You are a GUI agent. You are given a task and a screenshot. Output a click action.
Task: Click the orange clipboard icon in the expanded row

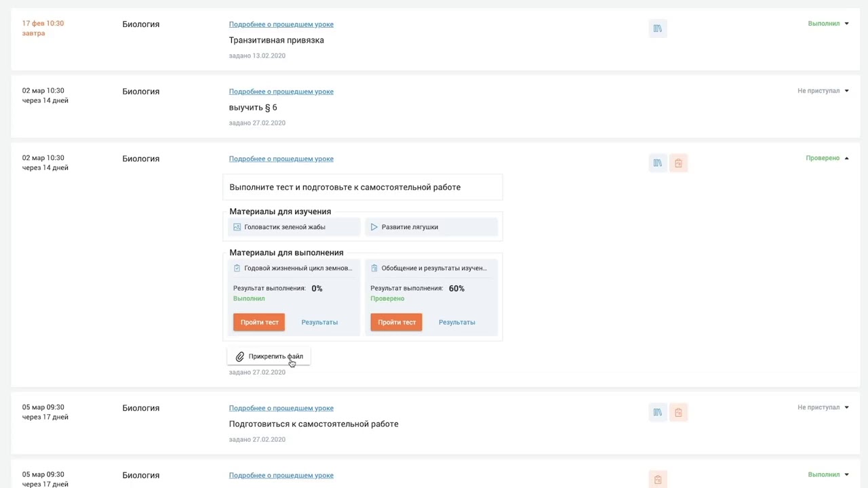678,163
